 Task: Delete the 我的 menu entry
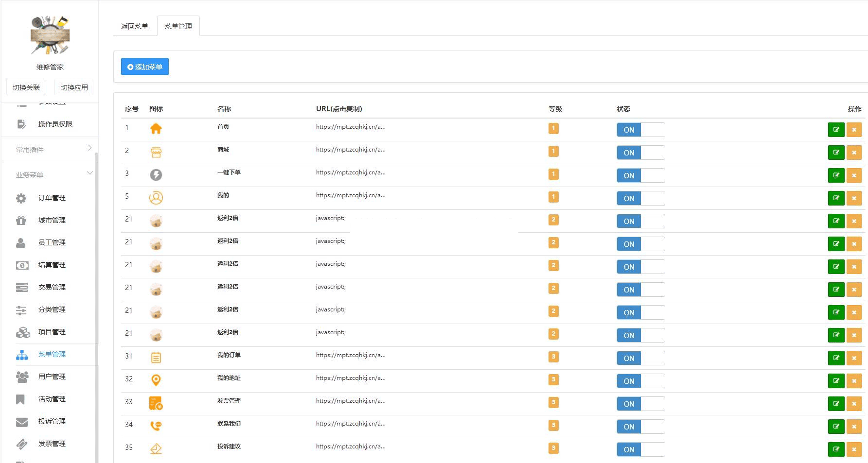[854, 198]
